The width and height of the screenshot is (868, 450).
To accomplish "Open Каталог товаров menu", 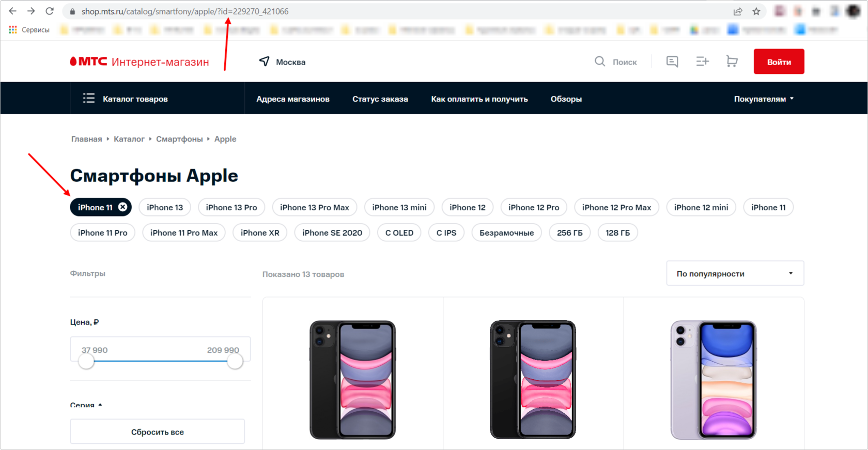I will coord(135,99).
